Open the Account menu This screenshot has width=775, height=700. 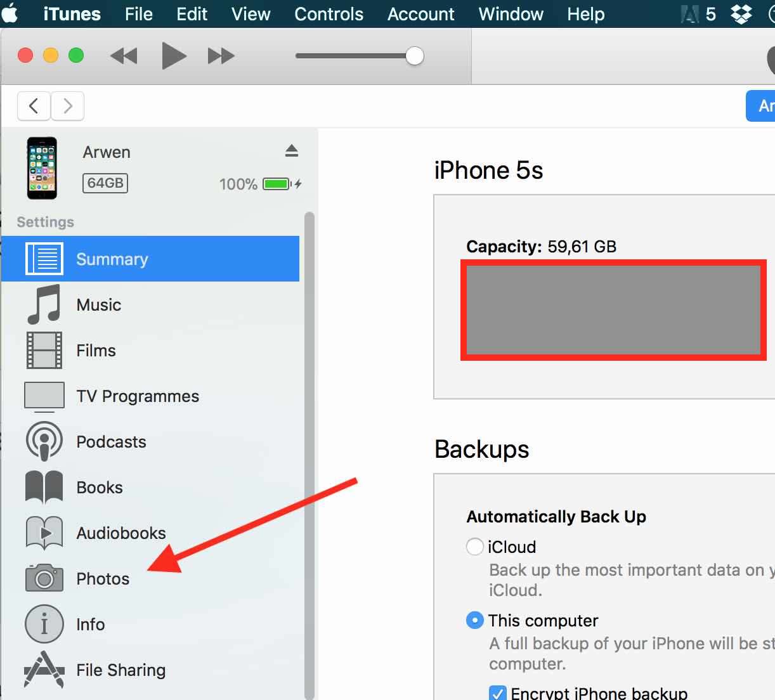pos(421,14)
